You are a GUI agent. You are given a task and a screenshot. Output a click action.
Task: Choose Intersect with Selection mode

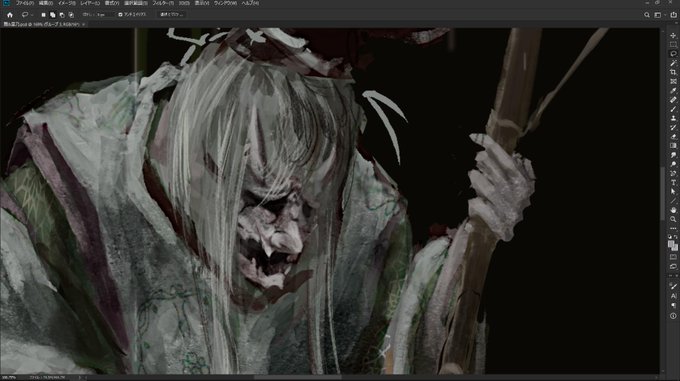71,15
